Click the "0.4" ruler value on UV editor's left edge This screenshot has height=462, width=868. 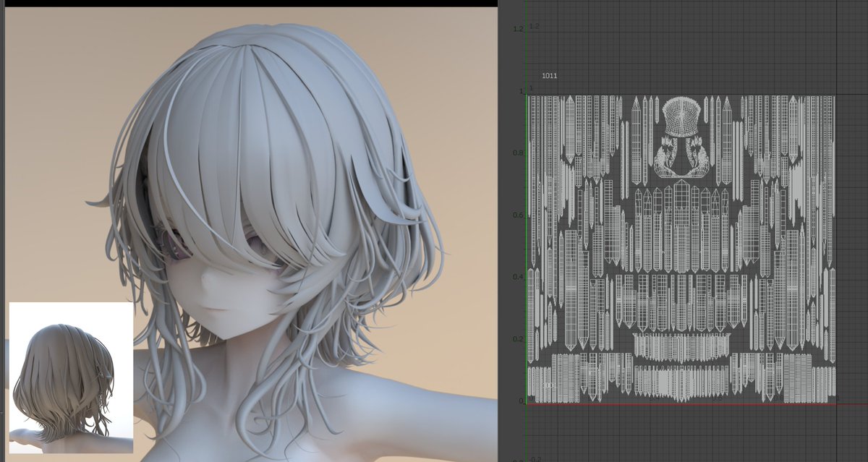click(517, 277)
